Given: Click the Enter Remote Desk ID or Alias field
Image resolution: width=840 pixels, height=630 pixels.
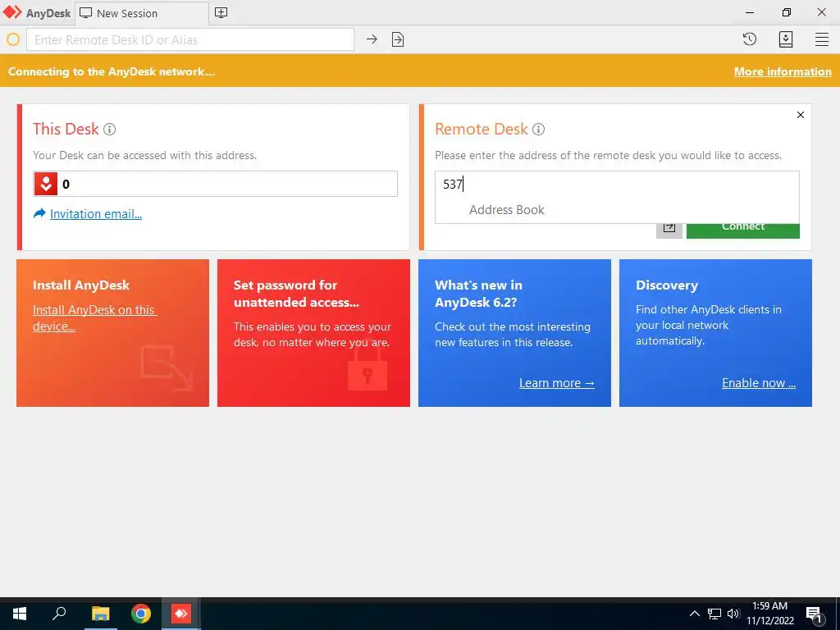Looking at the screenshot, I should [190, 39].
